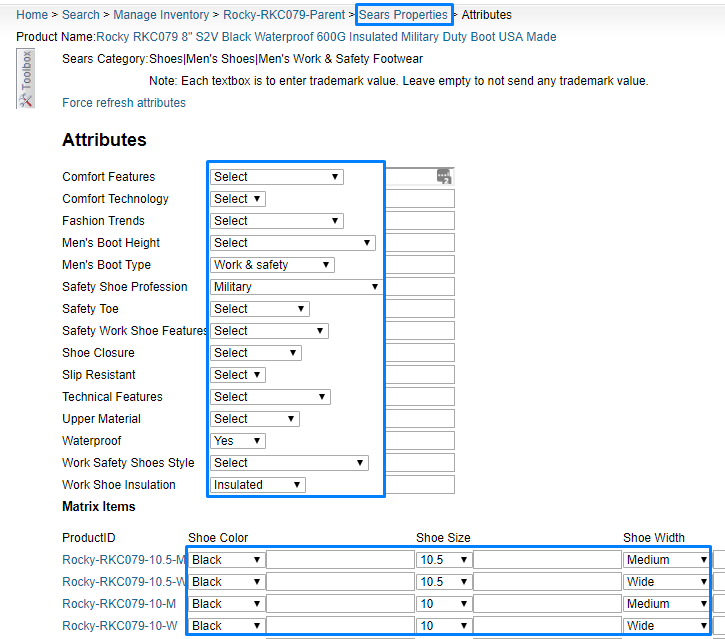The width and height of the screenshot is (725, 639).
Task: Expand Safety Toe dropdown
Action: (260, 309)
